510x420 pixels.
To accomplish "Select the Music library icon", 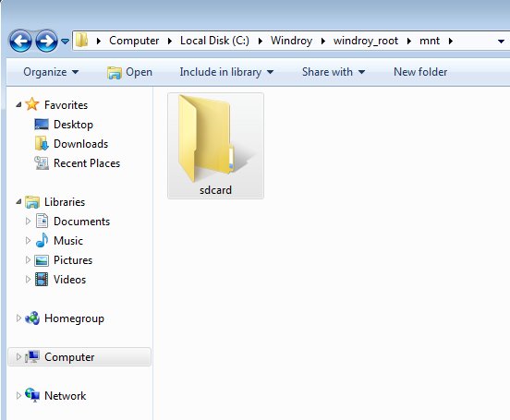I will point(42,241).
